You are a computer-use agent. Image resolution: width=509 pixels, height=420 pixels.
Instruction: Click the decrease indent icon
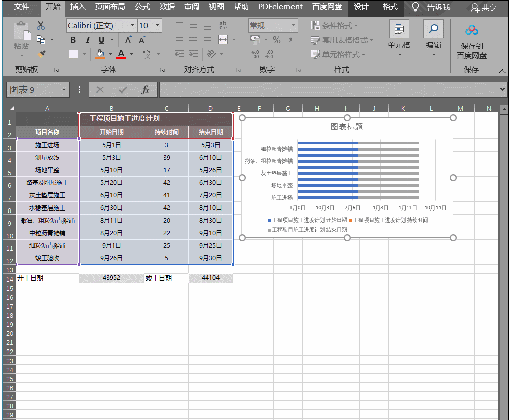pyautogui.click(x=179, y=54)
